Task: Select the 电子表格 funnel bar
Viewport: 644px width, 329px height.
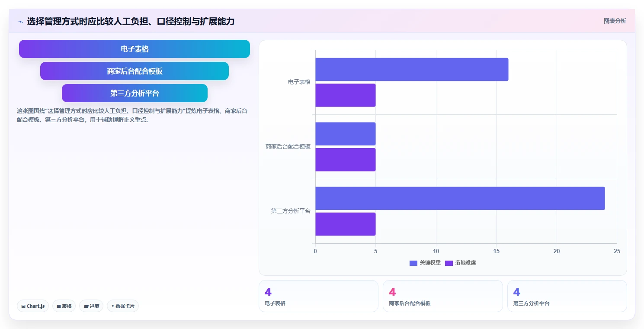Action: click(135, 49)
